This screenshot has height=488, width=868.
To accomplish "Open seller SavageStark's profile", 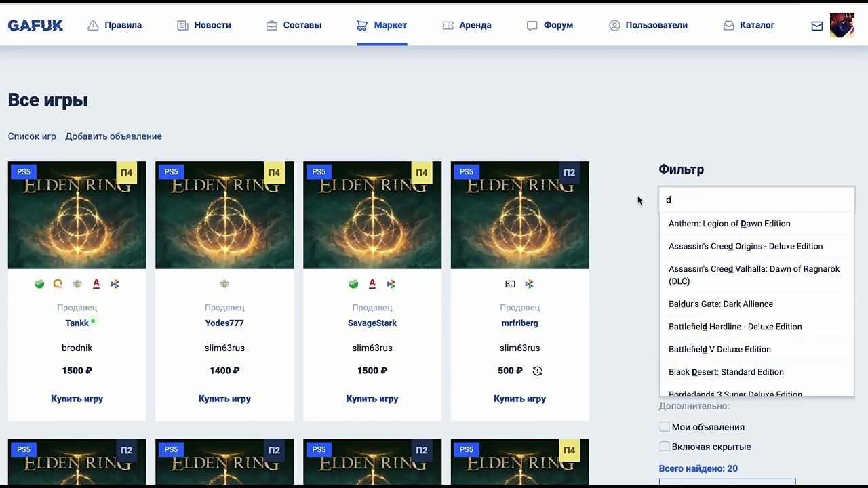I will (372, 323).
